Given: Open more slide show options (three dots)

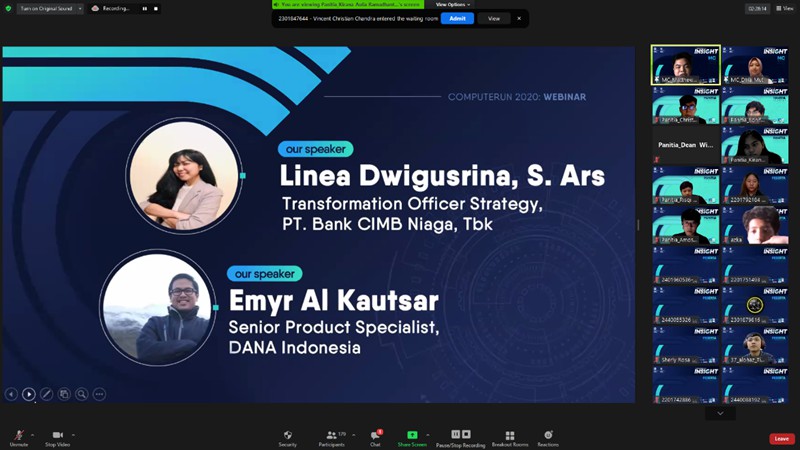Looking at the screenshot, I should point(99,394).
